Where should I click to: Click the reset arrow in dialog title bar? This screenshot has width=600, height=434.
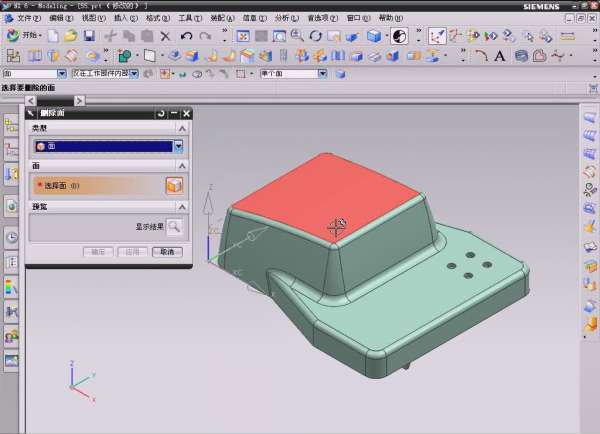coord(161,114)
